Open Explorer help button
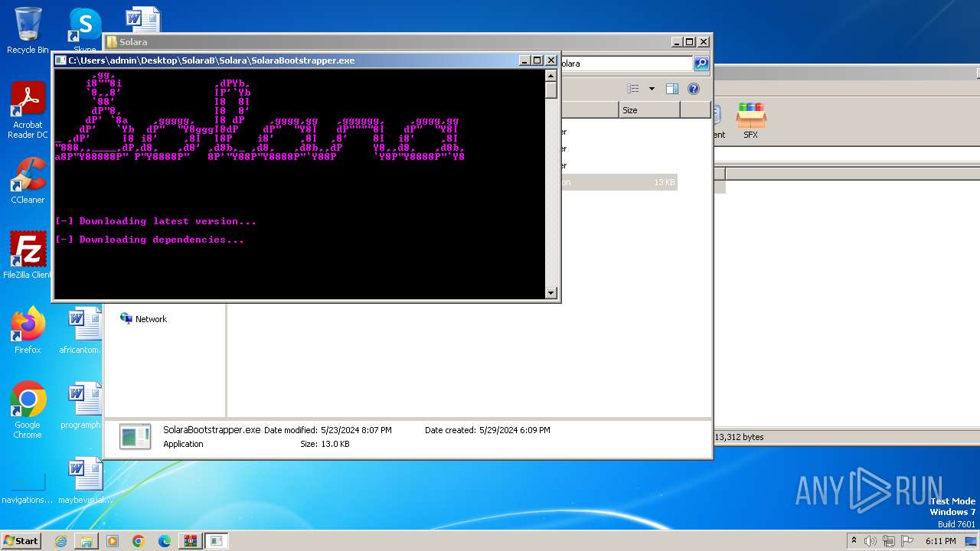980x551 pixels. (693, 89)
